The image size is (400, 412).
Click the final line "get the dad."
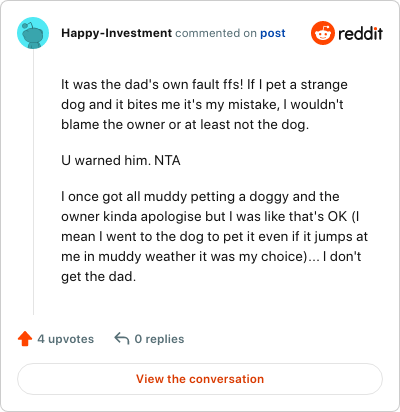(x=99, y=277)
